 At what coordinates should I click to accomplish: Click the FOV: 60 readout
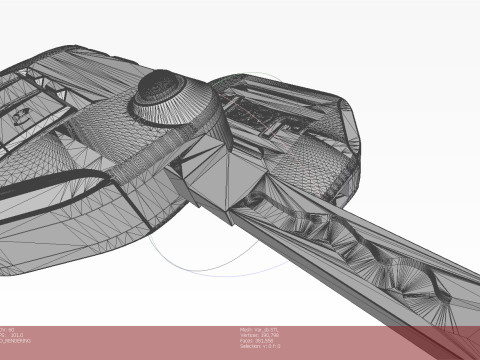[7, 330]
